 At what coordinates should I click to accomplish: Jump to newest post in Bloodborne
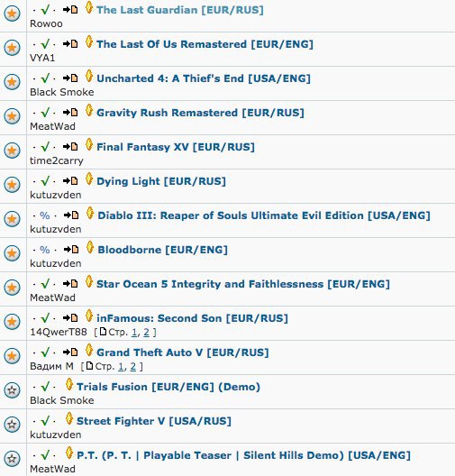pyautogui.click(x=71, y=250)
